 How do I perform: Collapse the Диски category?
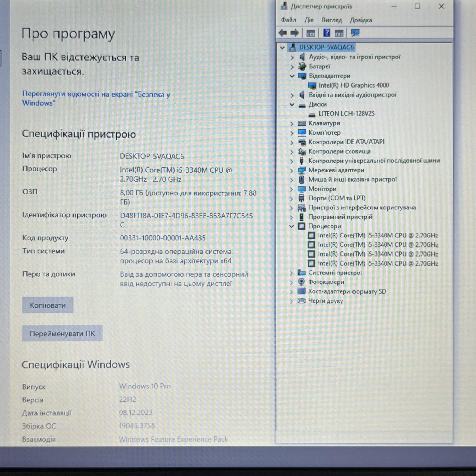point(292,105)
